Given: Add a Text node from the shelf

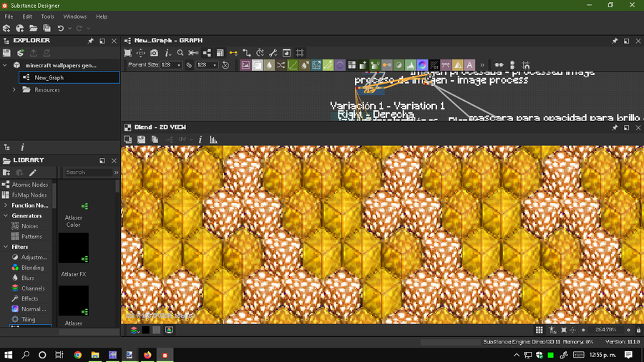Looking at the screenshot, I should point(469,65).
